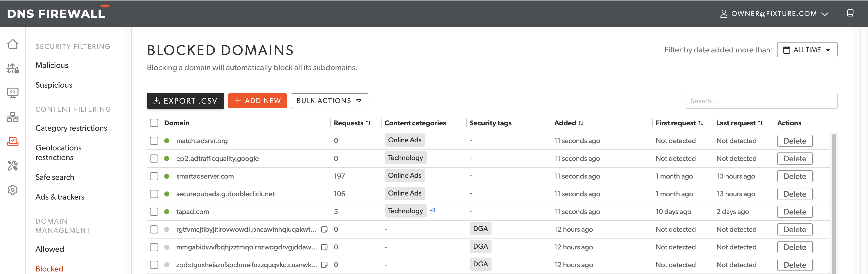
Task: Click the device icon in top right corner
Action: (851, 13)
